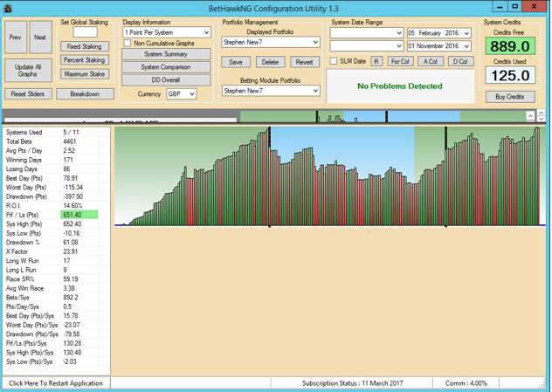
Task: Click DD Overall button
Action: pyautogui.click(x=166, y=80)
